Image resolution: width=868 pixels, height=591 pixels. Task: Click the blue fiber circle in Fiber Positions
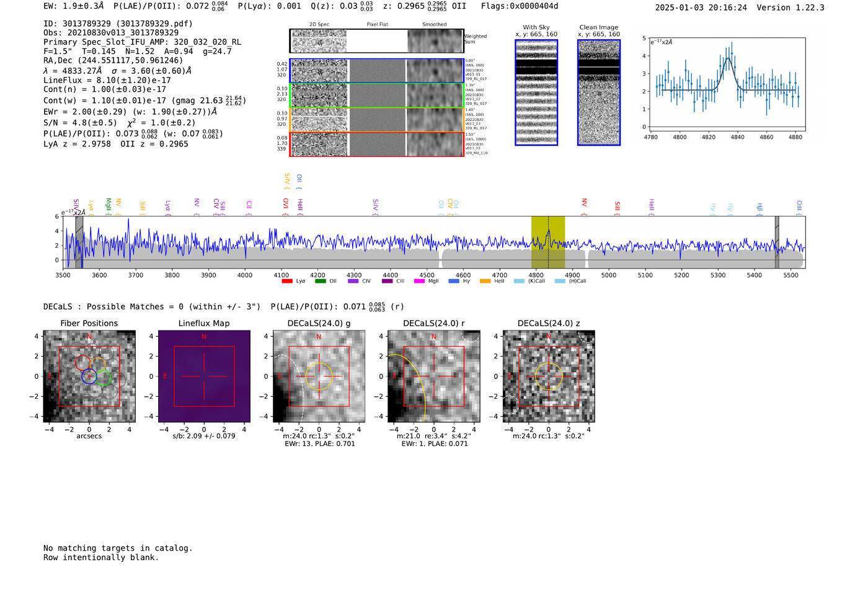pos(89,376)
